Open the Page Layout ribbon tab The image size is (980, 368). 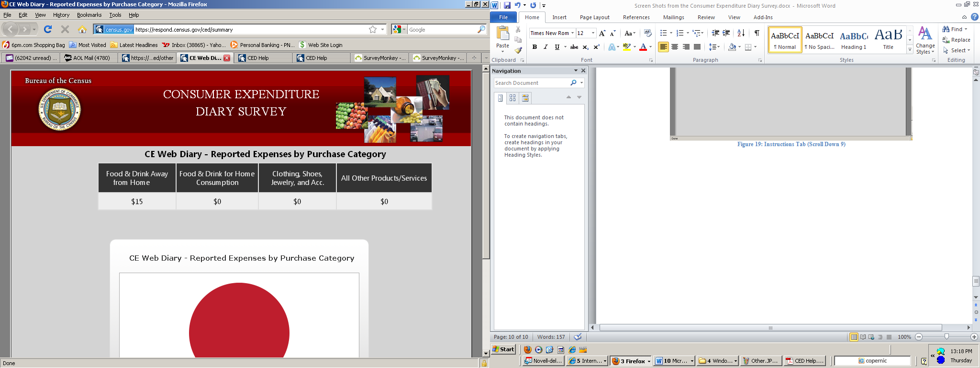pyautogui.click(x=594, y=17)
